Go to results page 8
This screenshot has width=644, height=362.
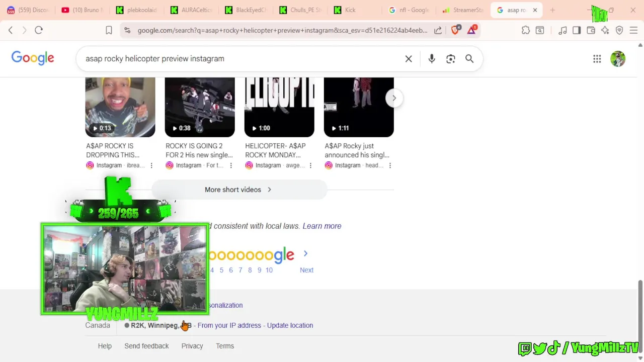(250, 270)
